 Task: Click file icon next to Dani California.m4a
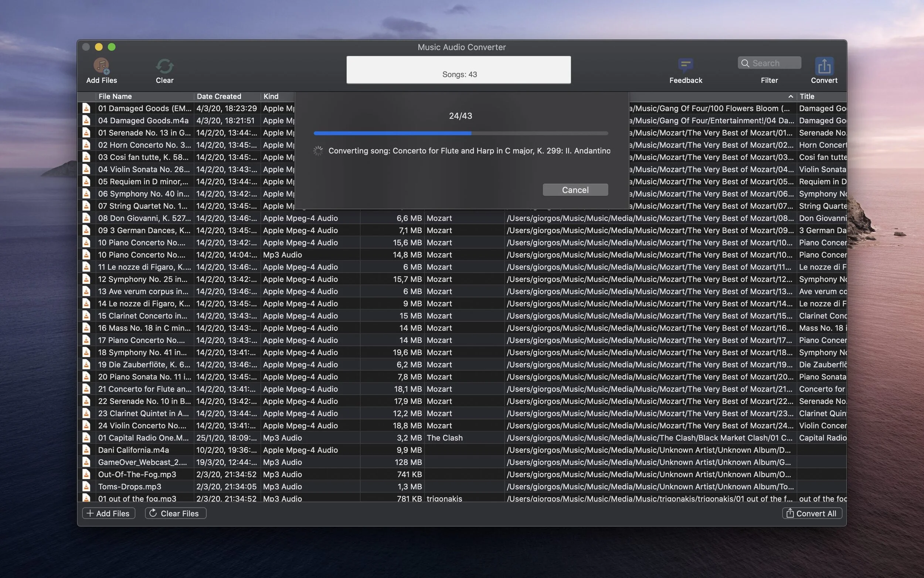[87, 450]
